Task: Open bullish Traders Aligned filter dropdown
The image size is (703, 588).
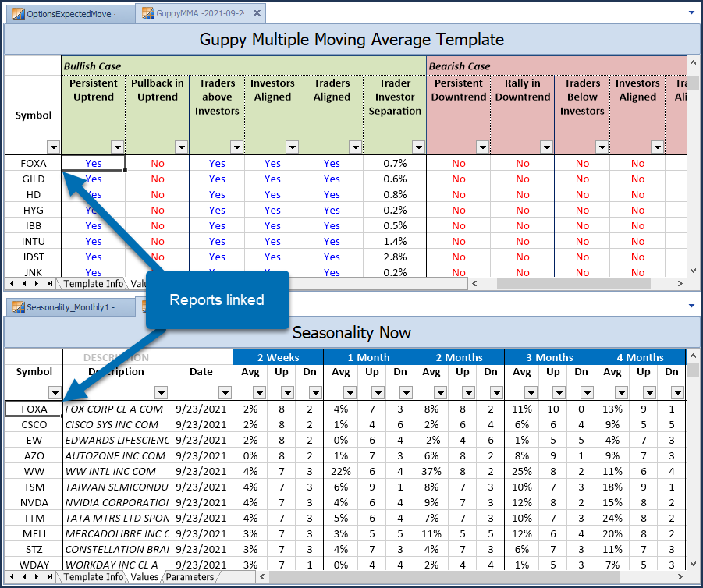Action: point(356,147)
